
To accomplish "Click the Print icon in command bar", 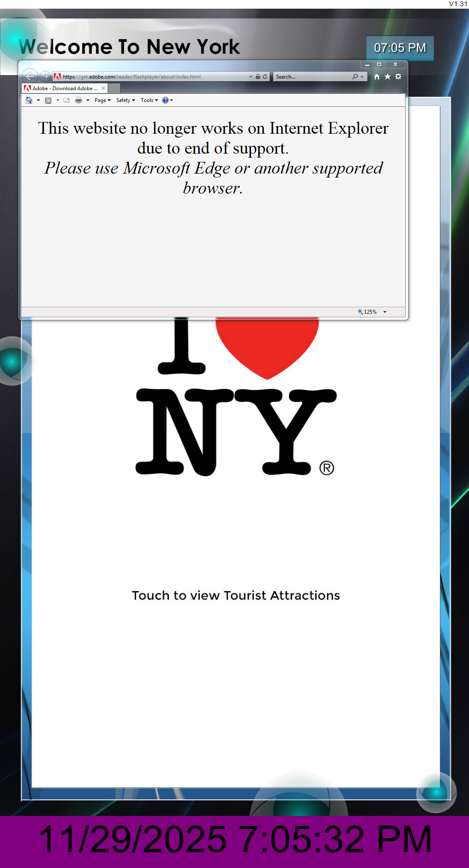I will coord(79,100).
